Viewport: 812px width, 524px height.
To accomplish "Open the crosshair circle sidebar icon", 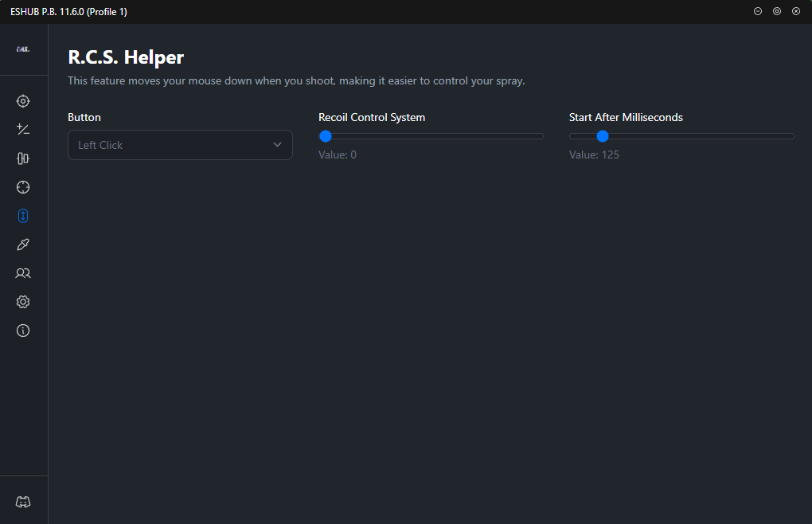I will pyautogui.click(x=23, y=187).
